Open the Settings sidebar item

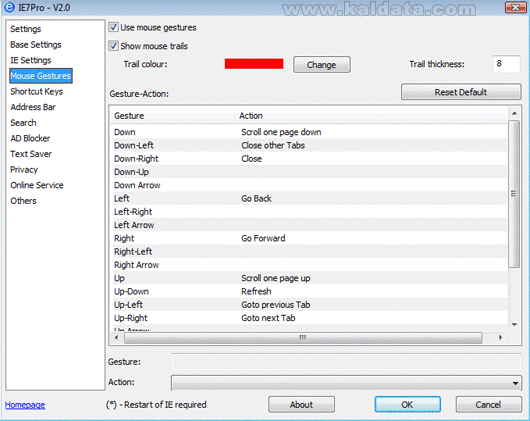pyautogui.click(x=26, y=29)
